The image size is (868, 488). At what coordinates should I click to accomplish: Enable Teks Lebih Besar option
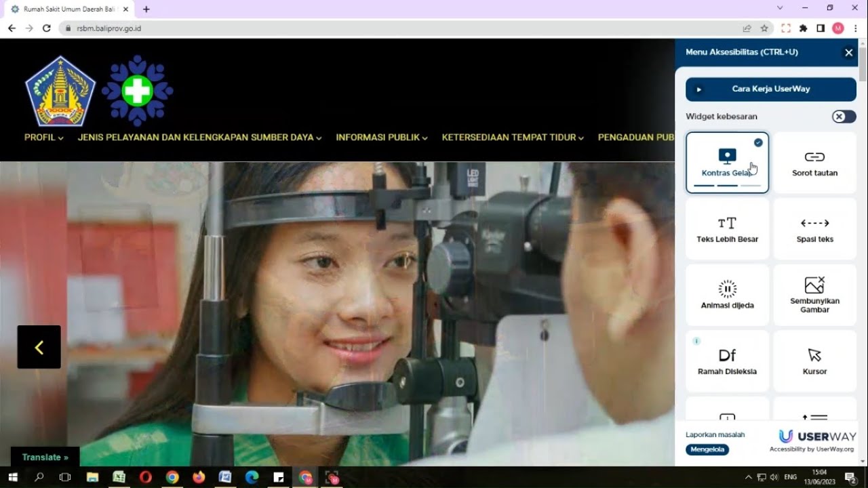727,229
